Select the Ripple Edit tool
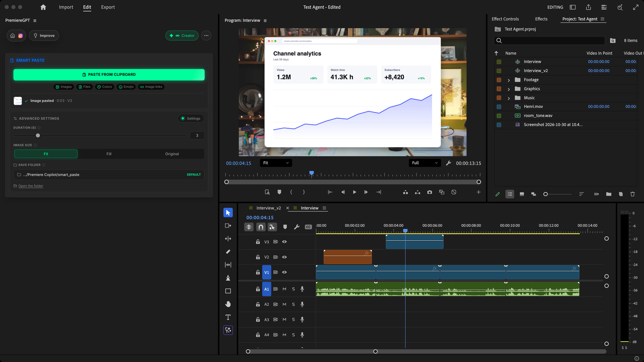Viewport: 644px width, 362px height. [228, 239]
